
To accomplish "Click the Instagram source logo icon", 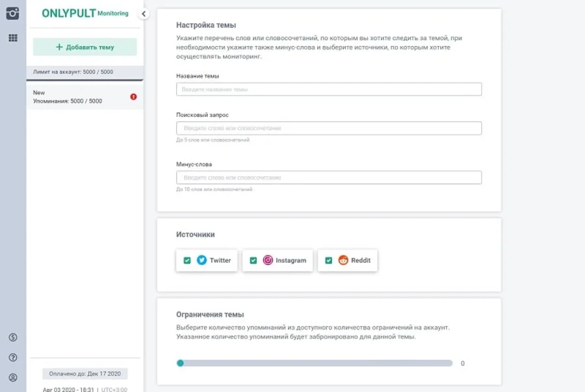I will 268,260.
